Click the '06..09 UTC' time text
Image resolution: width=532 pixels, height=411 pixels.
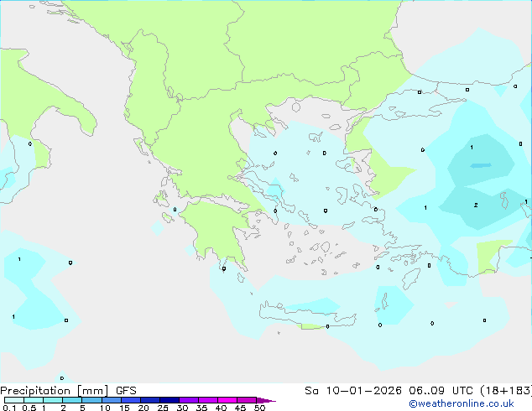(441, 391)
